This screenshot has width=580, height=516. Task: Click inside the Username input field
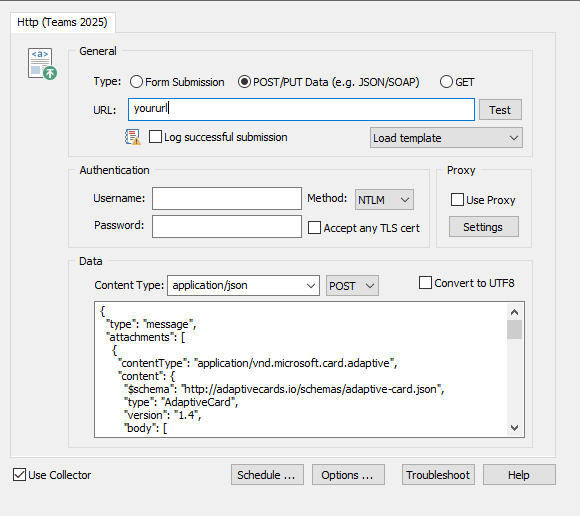pos(227,198)
